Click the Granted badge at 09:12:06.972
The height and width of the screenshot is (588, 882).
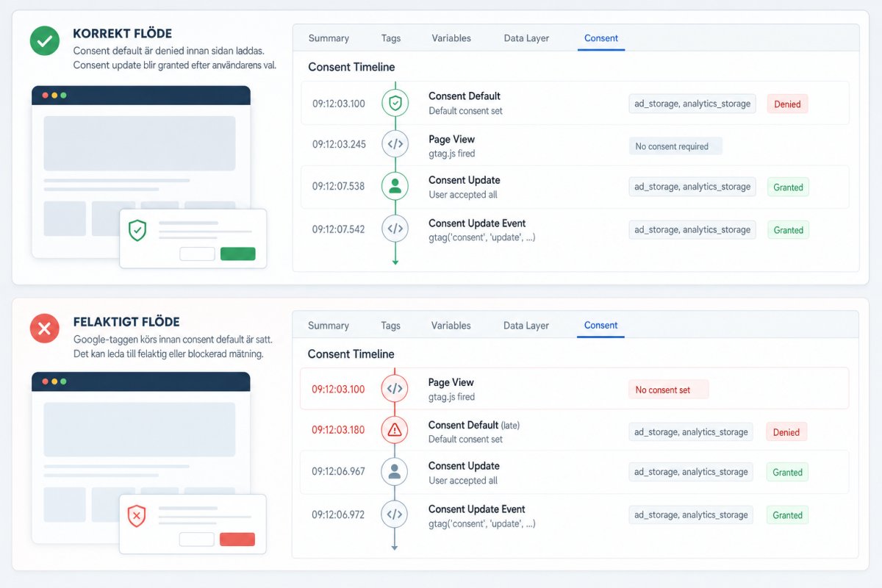click(787, 514)
